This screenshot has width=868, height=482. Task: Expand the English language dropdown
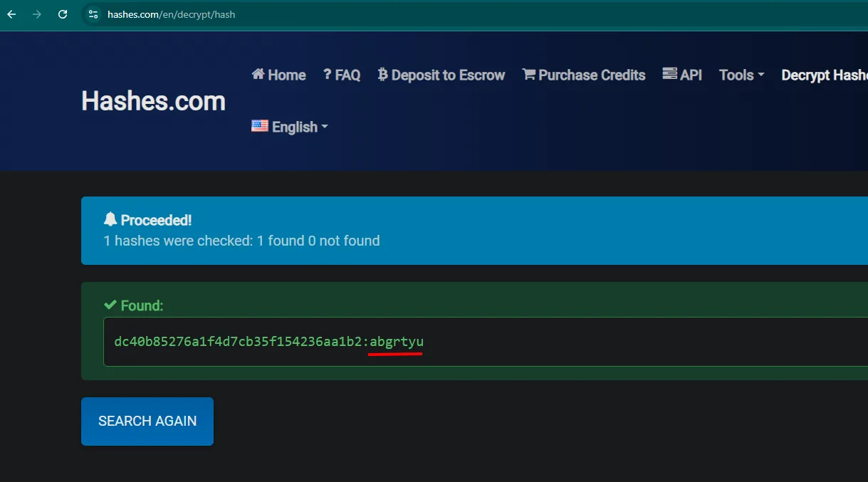point(290,127)
